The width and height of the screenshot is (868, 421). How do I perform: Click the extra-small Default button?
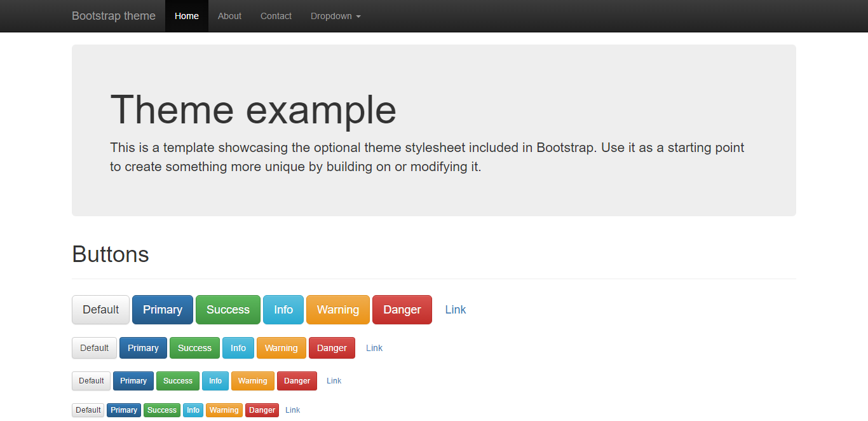[x=88, y=410]
